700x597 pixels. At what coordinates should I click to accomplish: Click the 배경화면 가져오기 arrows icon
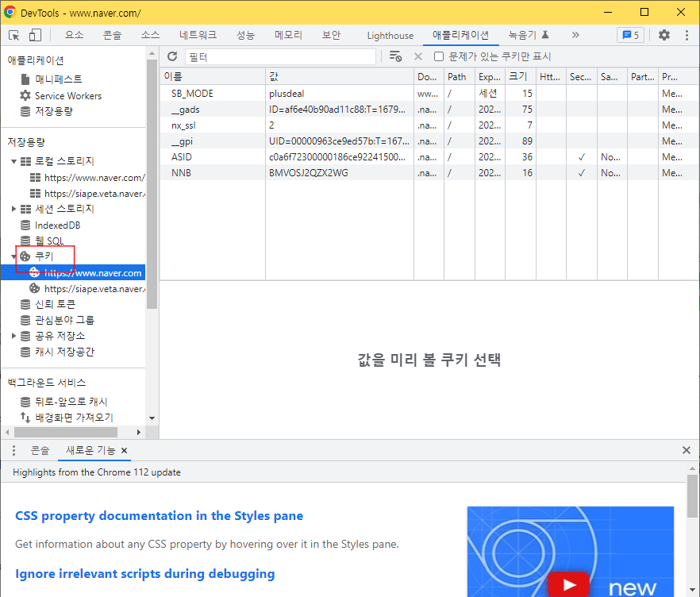tap(25, 418)
